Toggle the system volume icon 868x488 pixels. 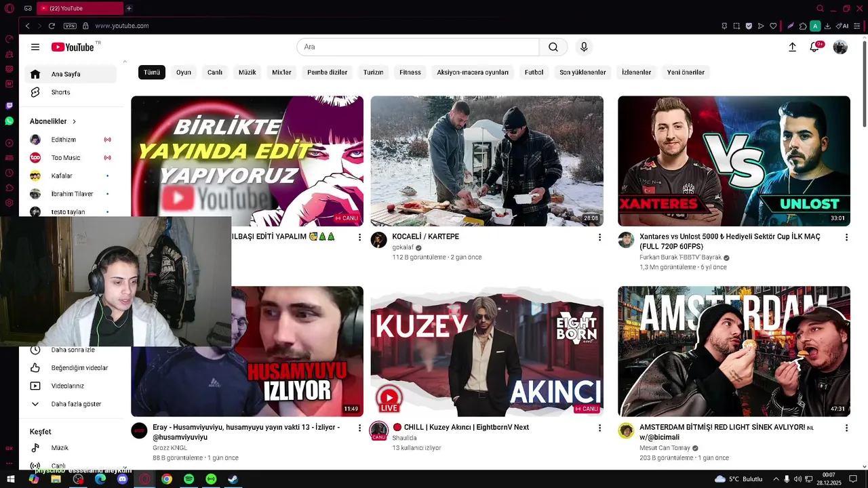tap(797, 479)
